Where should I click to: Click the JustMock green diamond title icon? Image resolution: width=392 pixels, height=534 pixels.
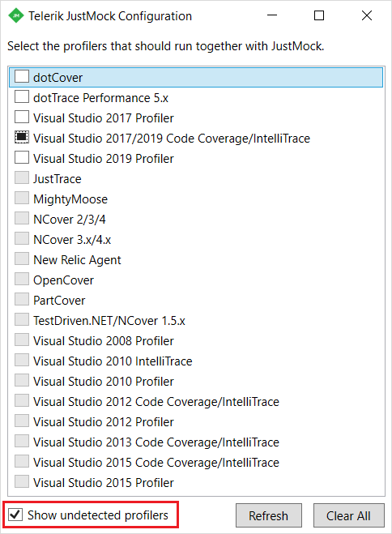(15, 15)
